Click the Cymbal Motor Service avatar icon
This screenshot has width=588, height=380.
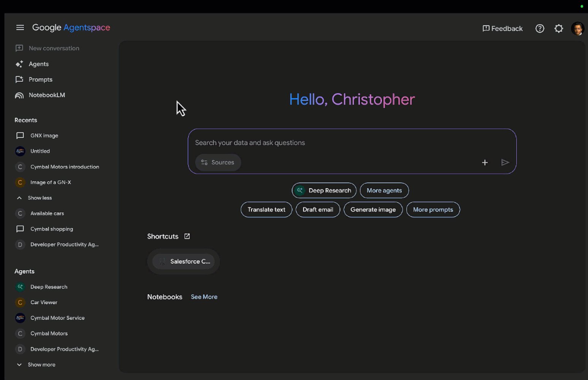click(20, 318)
